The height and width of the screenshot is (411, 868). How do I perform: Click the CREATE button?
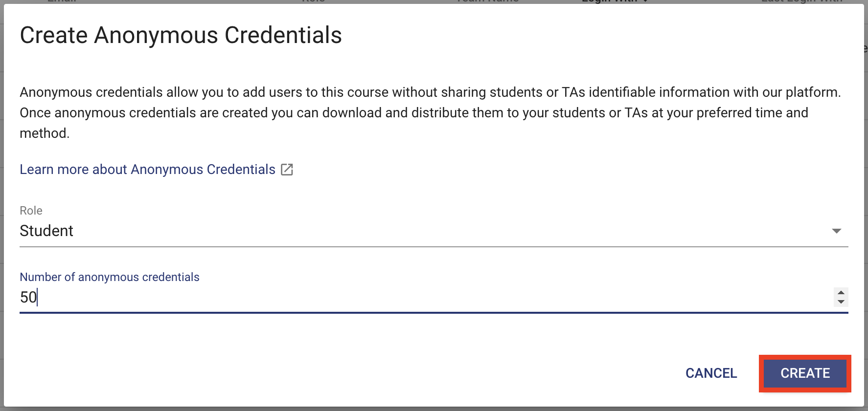[x=804, y=373]
